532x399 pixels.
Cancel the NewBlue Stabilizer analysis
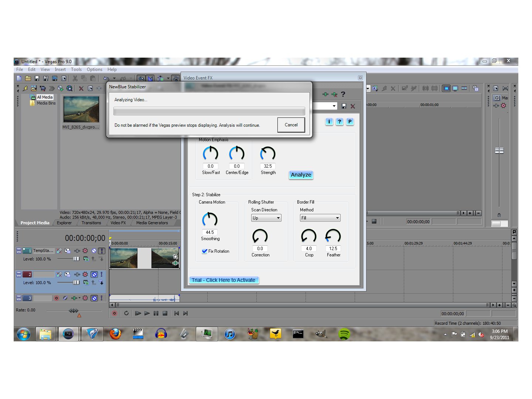(291, 125)
